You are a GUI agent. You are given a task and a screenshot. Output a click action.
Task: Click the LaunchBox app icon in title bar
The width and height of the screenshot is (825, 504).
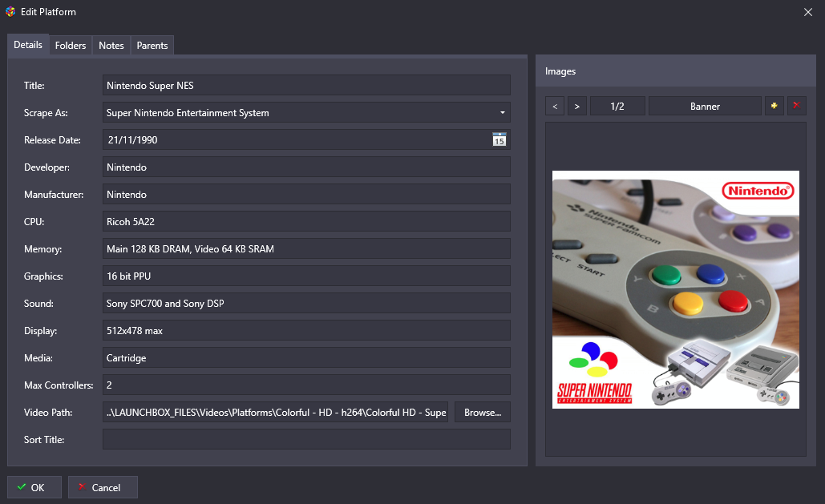(10, 11)
